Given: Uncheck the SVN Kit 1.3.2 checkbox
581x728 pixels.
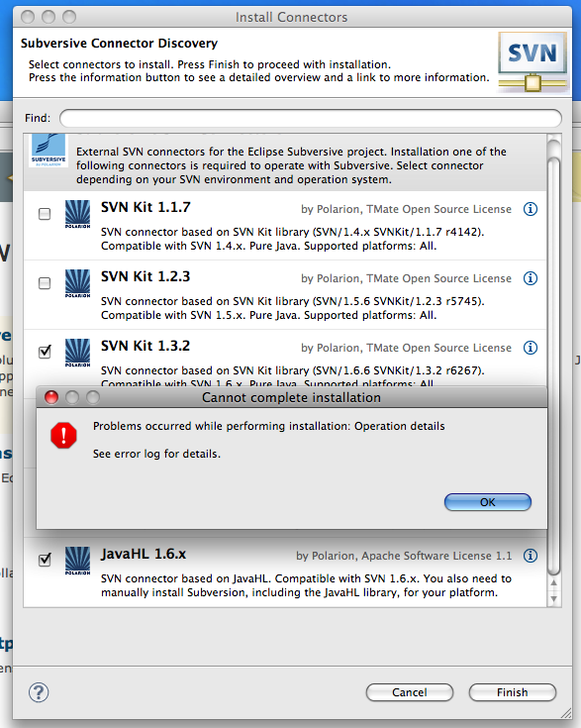Looking at the screenshot, I should click(x=45, y=352).
